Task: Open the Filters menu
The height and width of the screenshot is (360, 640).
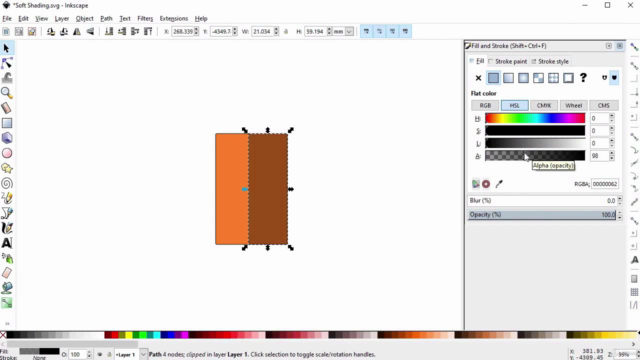Action: tap(145, 18)
